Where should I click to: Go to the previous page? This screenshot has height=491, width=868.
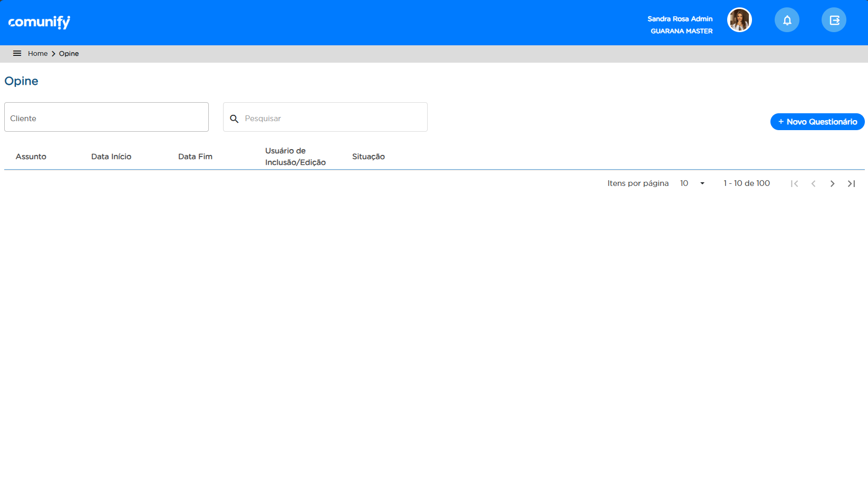click(x=813, y=183)
